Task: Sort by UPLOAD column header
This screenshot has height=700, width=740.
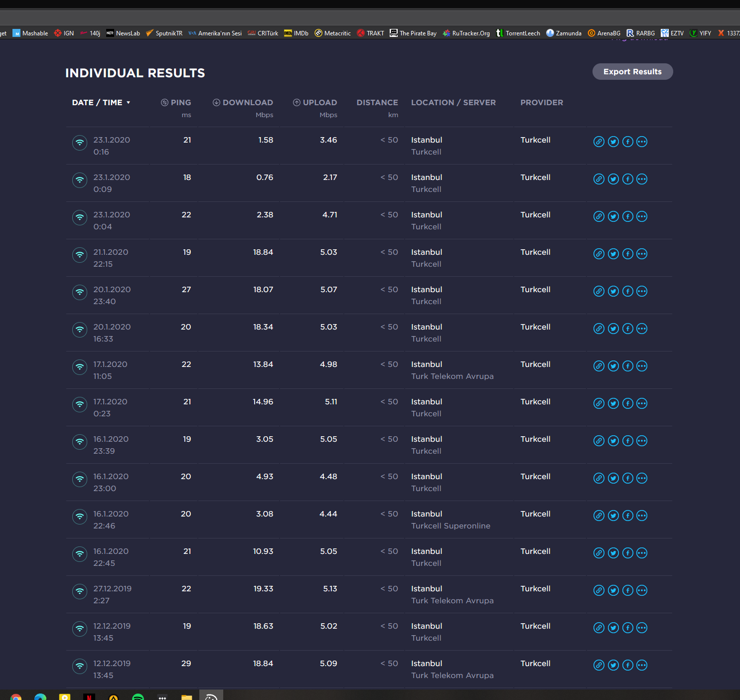Action: click(x=315, y=102)
